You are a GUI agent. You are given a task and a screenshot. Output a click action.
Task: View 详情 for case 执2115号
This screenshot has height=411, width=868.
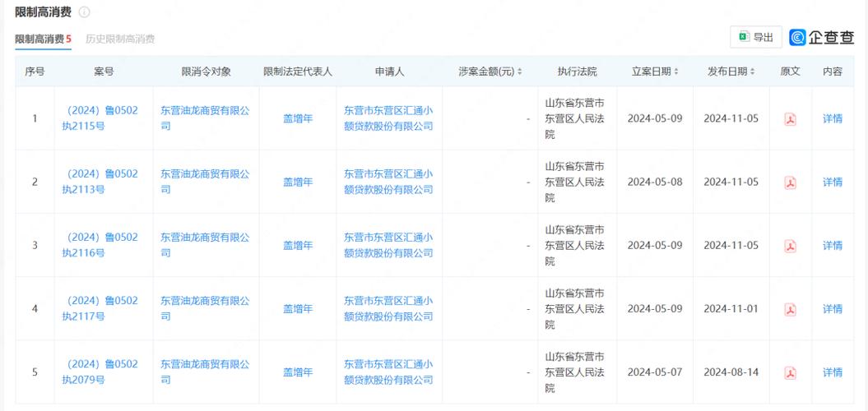click(832, 118)
